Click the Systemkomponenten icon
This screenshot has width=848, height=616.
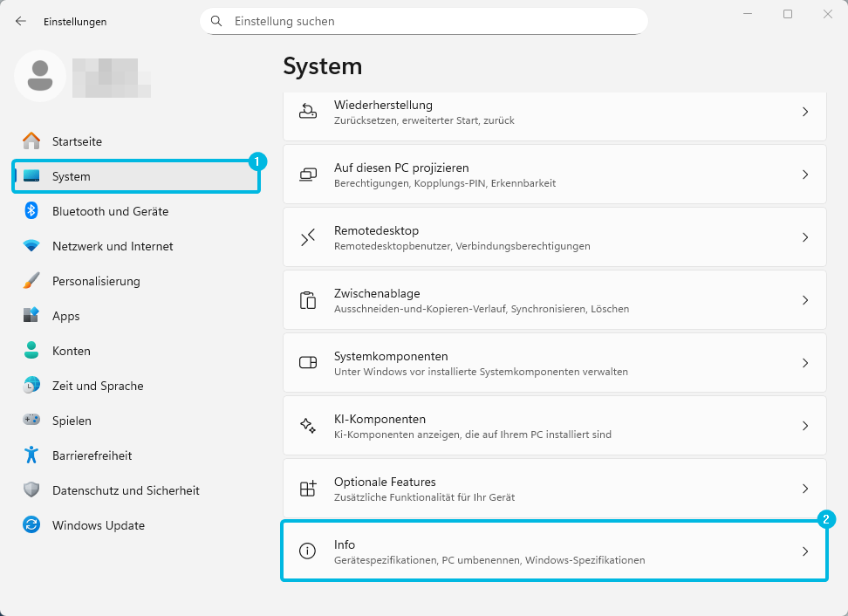(308, 362)
